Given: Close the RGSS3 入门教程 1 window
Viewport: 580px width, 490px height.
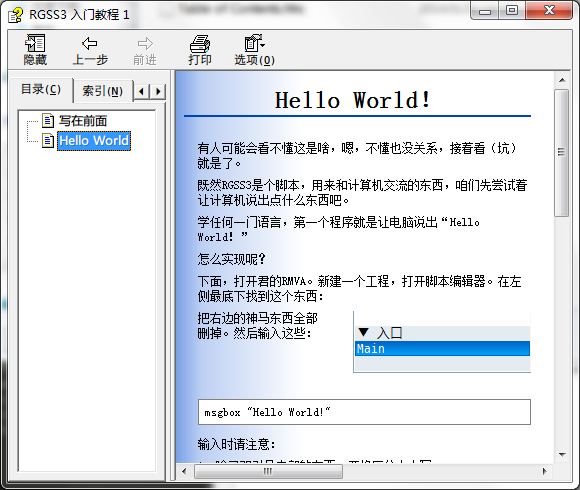Looking at the screenshot, I should pos(549,10).
